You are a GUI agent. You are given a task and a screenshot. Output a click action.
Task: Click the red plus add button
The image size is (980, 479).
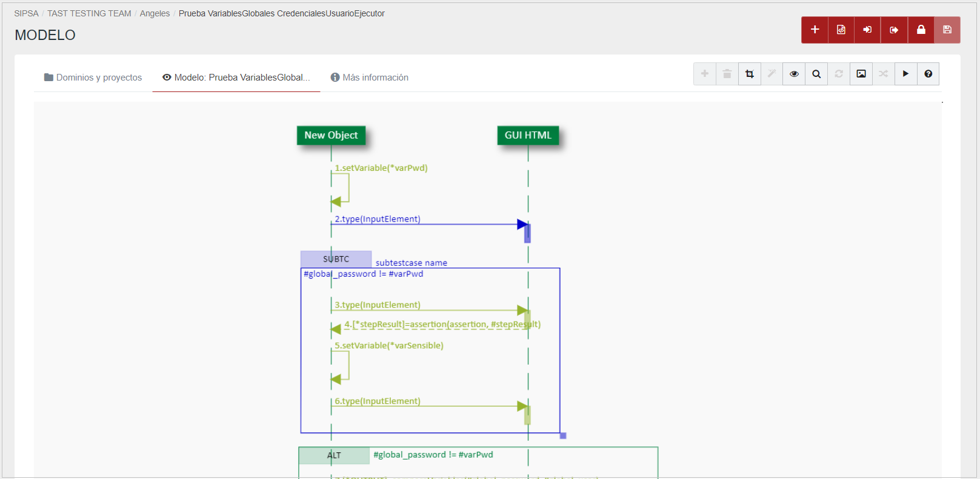[x=815, y=30]
